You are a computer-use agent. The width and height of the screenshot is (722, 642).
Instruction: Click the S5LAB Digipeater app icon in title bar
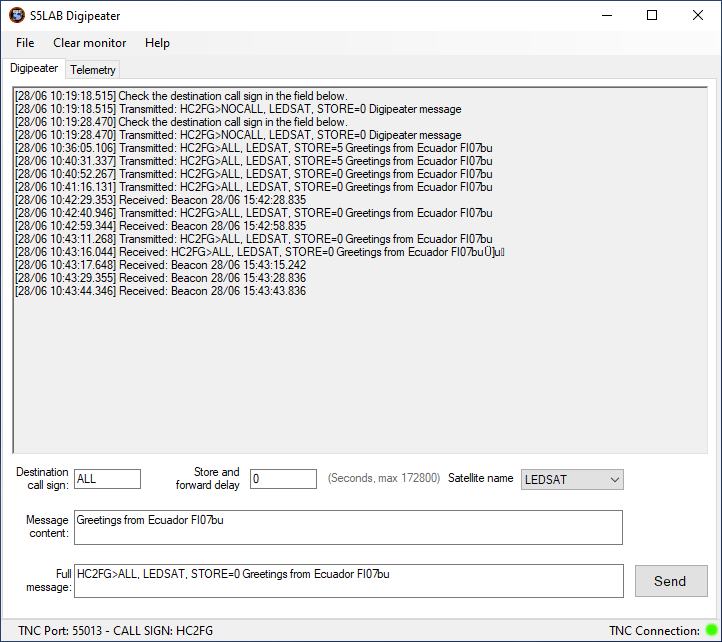click(x=17, y=15)
